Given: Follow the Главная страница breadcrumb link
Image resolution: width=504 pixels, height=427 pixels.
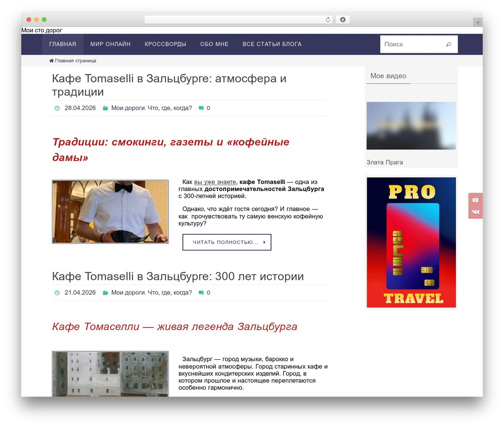Looking at the screenshot, I should click(x=76, y=61).
